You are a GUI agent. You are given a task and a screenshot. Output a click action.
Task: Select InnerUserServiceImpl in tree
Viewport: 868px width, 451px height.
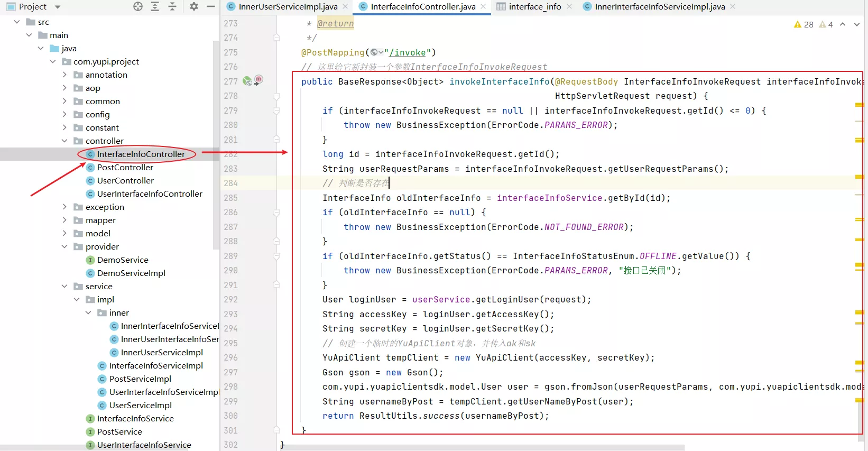pyautogui.click(x=162, y=352)
